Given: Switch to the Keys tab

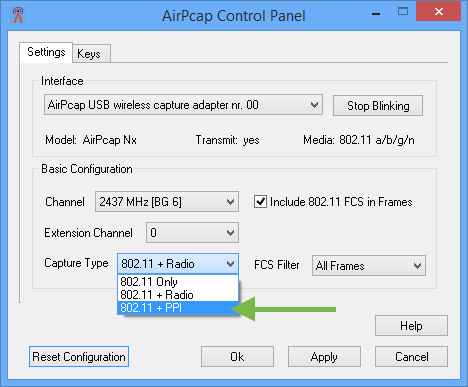Looking at the screenshot, I should pos(91,53).
